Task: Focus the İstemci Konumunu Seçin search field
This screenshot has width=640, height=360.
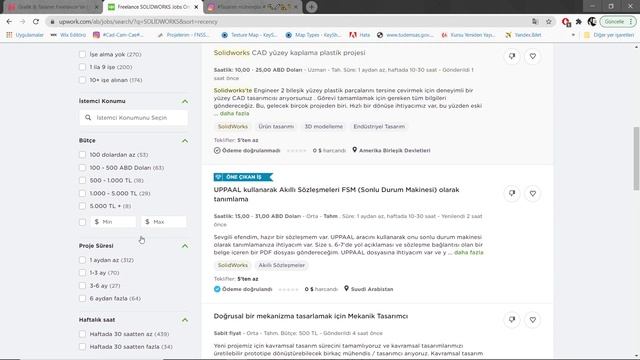Action: pos(133,118)
